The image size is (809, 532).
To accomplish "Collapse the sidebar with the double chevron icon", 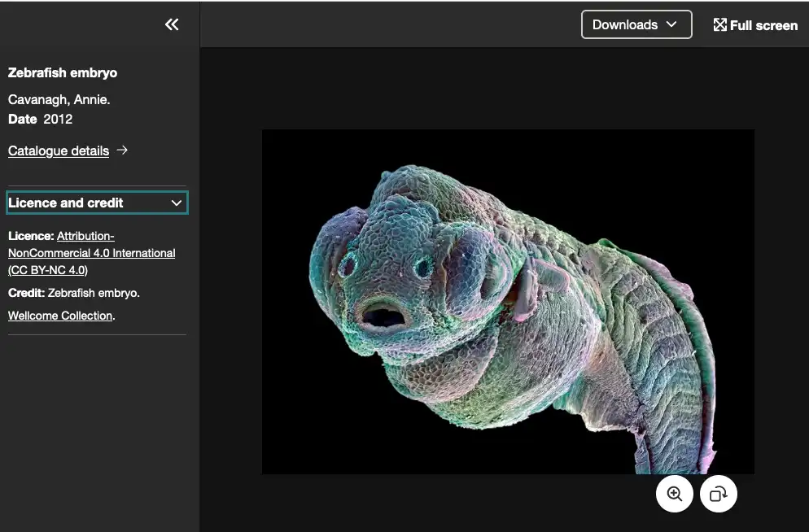I will [x=172, y=24].
